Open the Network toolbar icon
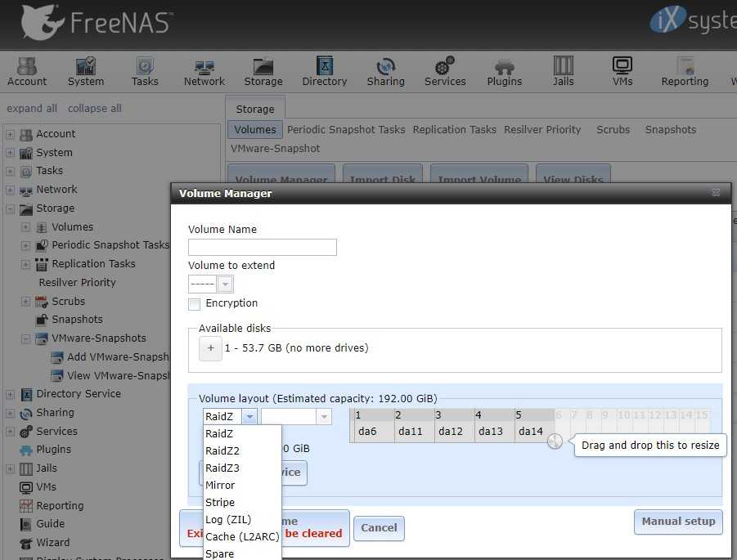 click(204, 71)
